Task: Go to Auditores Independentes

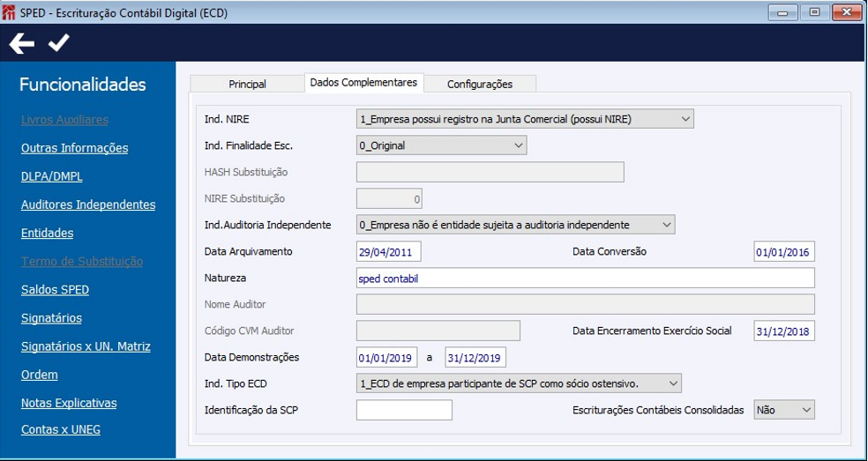Action: [88, 204]
